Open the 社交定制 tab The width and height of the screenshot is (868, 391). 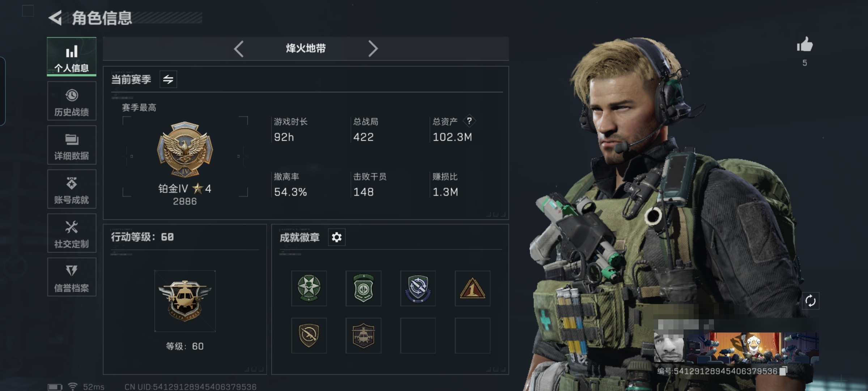coord(72,233)
